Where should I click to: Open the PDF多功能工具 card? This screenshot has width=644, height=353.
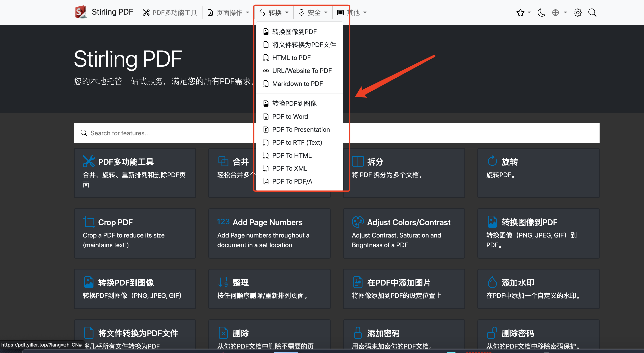click(135, 173)
